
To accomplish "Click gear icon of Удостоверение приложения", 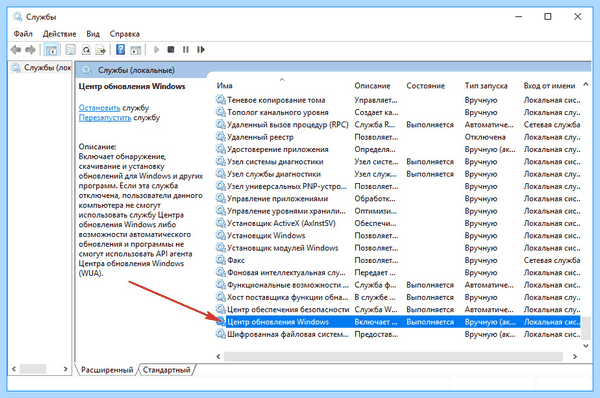I will pyautogui.click(x=220, y=149).
